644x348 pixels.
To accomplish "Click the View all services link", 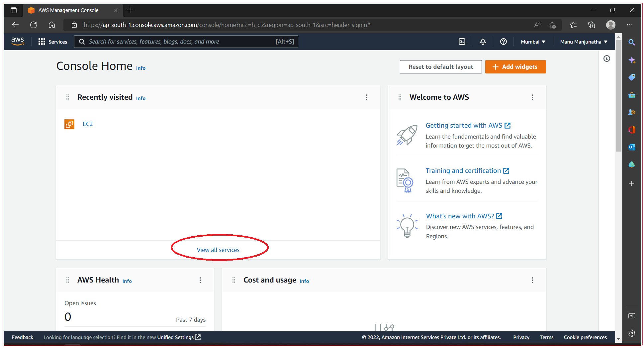I will coord(218,250).
